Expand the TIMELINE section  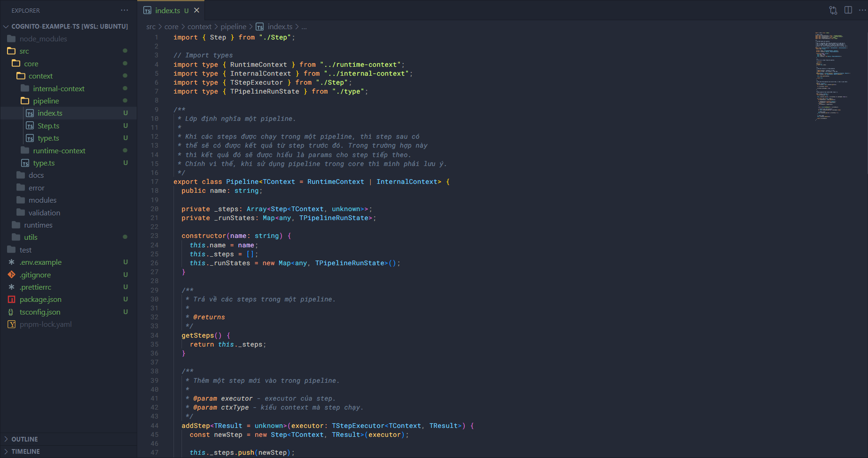click(25, 451)
